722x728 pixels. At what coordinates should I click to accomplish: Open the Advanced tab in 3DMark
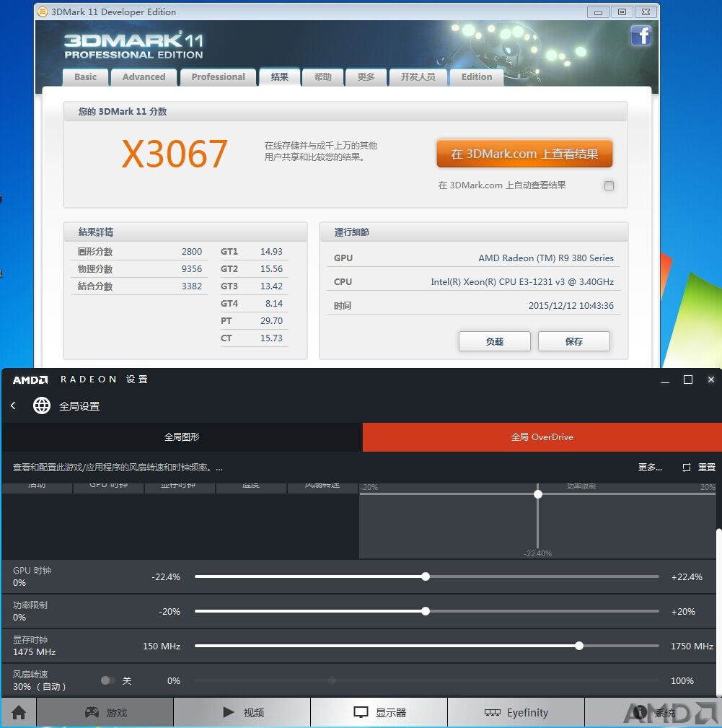coord(144,77)
